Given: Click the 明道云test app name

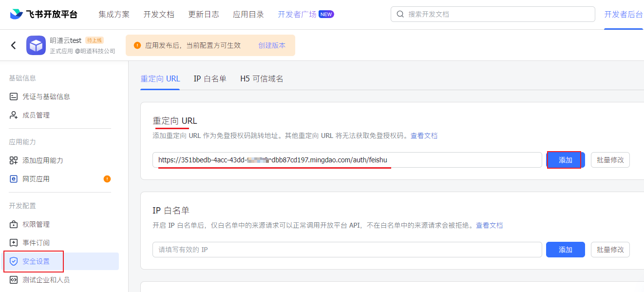Looking at the screenshot, I should 65,40.
